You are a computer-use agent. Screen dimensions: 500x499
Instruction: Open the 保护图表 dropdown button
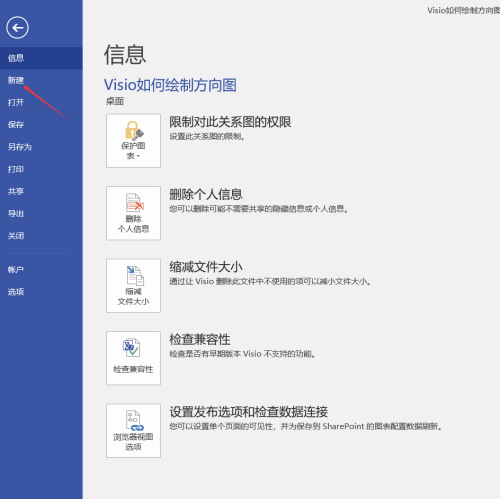[133, 141]
